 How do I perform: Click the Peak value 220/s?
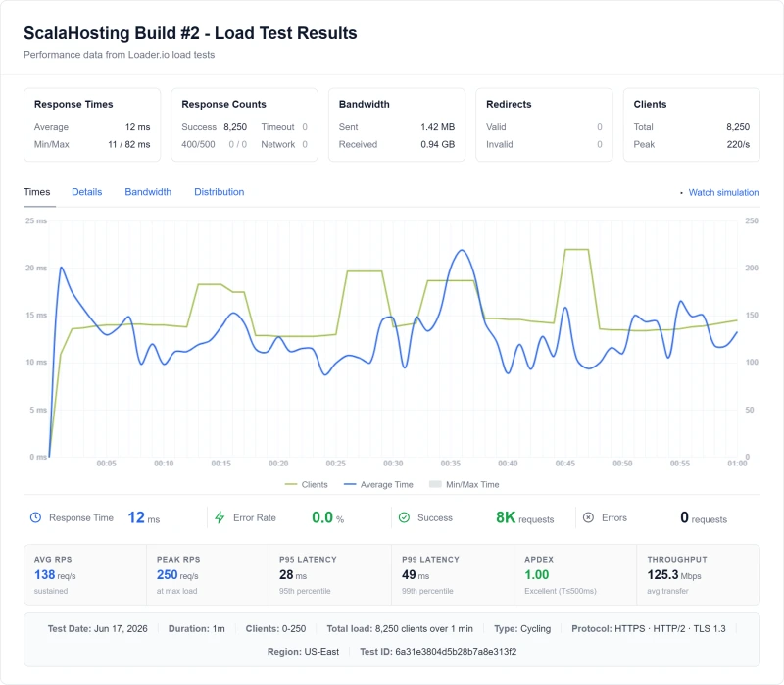point(738,144)
